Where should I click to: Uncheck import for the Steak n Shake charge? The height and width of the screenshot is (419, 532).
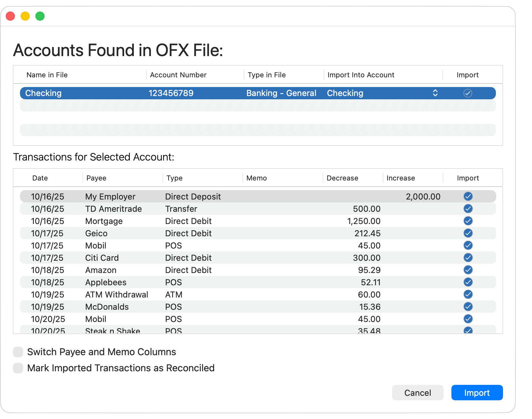coord(468,330)
